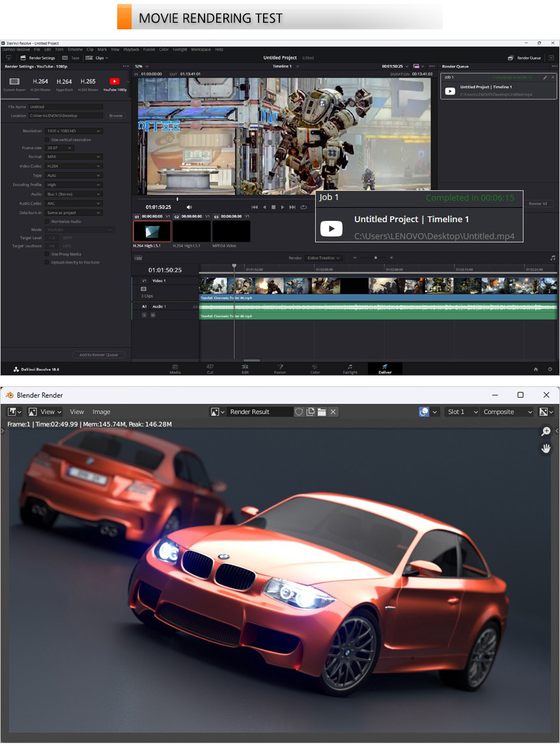Open the Playback menu in Resolve
Screen dimensions: 560x746
(x=131, y=50)
